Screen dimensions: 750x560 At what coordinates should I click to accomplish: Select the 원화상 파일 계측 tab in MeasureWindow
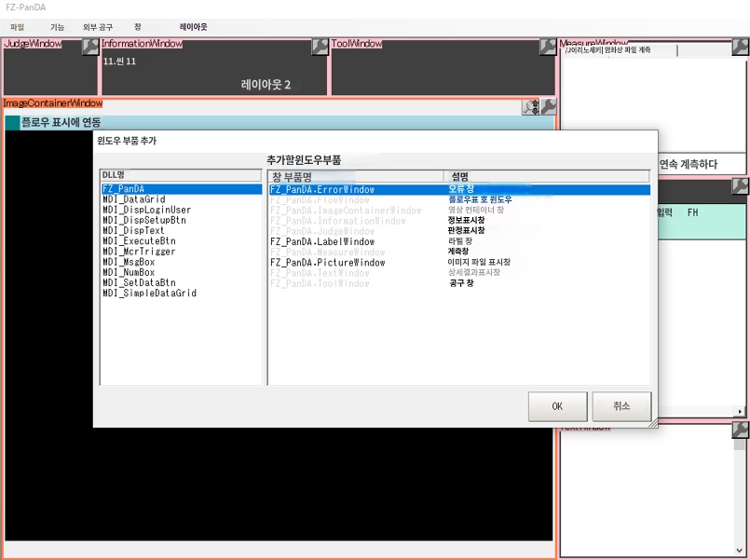click(x=620, y=50)
